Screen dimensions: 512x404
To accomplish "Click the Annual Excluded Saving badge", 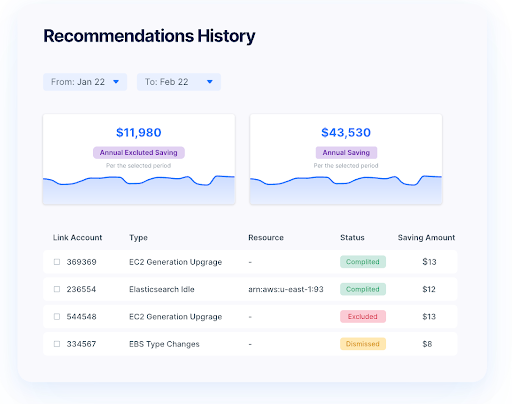I will coord(139,153).
